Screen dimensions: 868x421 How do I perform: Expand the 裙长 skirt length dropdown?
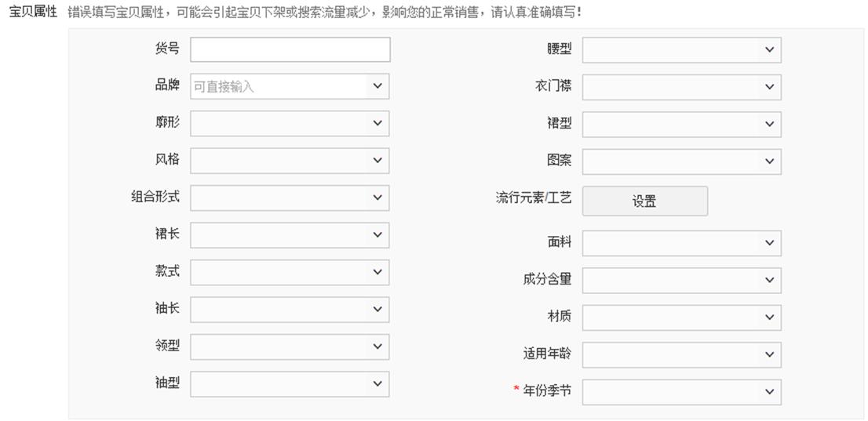tap(290, 235)
